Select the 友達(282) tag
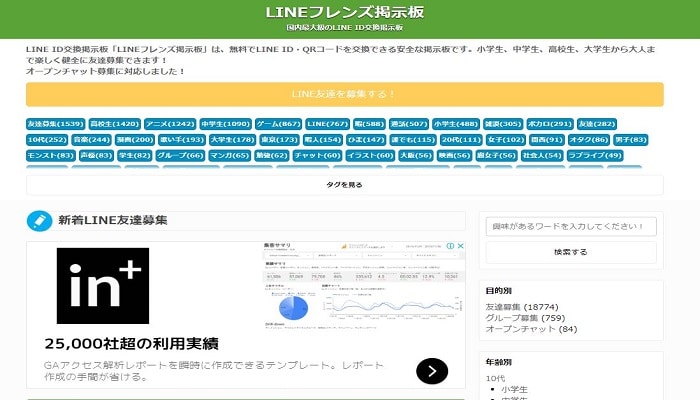700x400 pixels. [597, 124]
